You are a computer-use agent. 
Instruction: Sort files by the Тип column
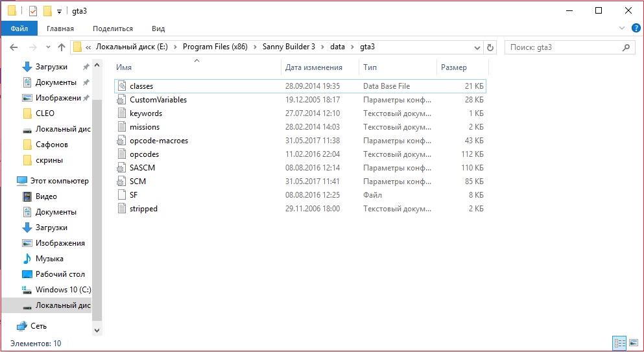(x=398, y=67)
